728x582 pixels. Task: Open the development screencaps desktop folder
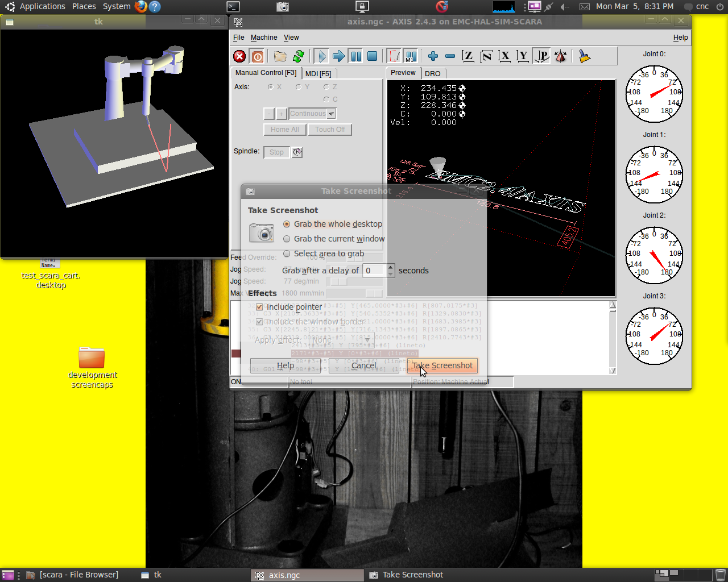[92, 367]
